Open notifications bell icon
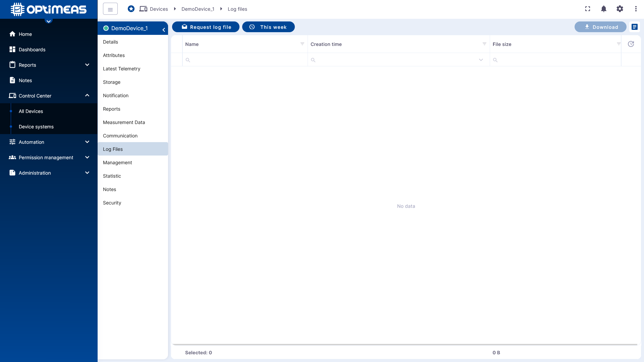Screen dimensions: 644x362 (604, 9)
